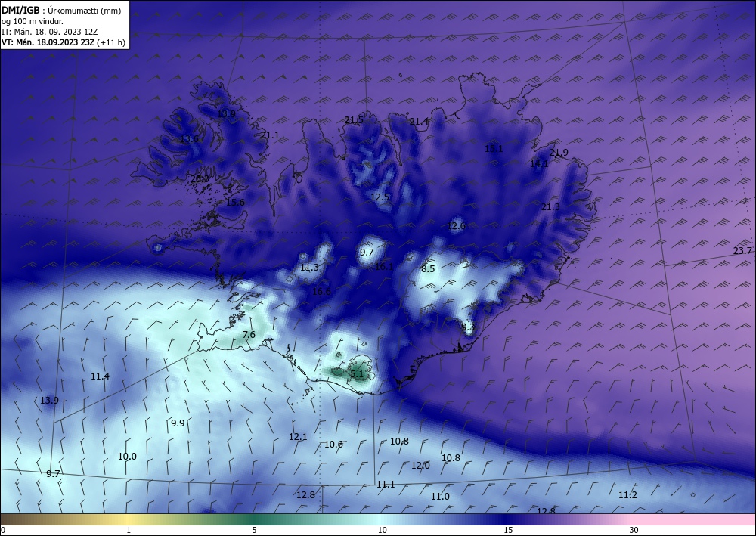Click the 1 tick label on the color scale
Screen dimensions: 756x536
129,530
